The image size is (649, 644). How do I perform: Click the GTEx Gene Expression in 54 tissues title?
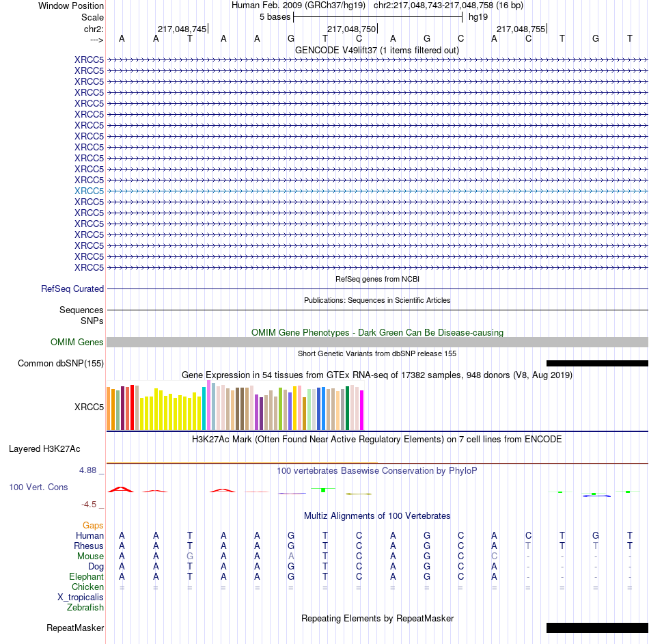pos(377,375)
